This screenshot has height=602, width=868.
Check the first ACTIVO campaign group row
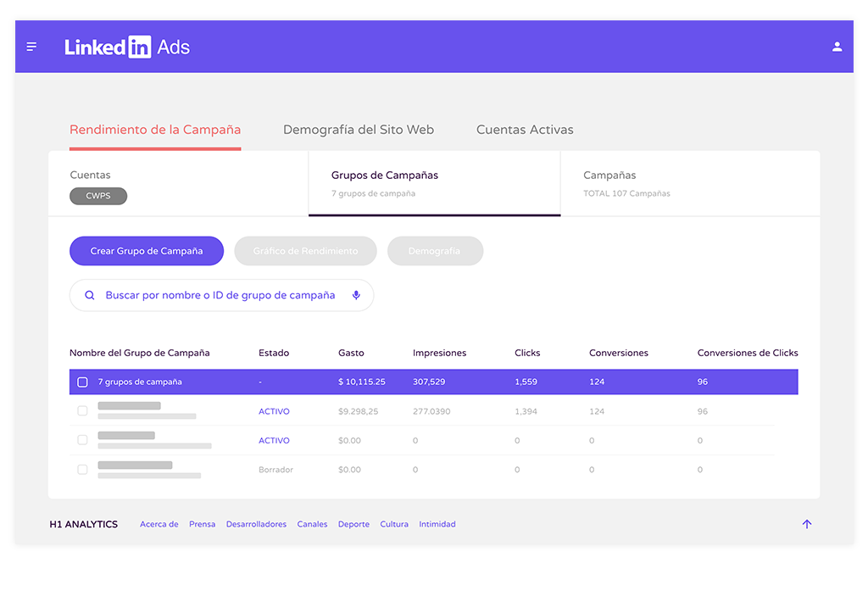(82, 411)
